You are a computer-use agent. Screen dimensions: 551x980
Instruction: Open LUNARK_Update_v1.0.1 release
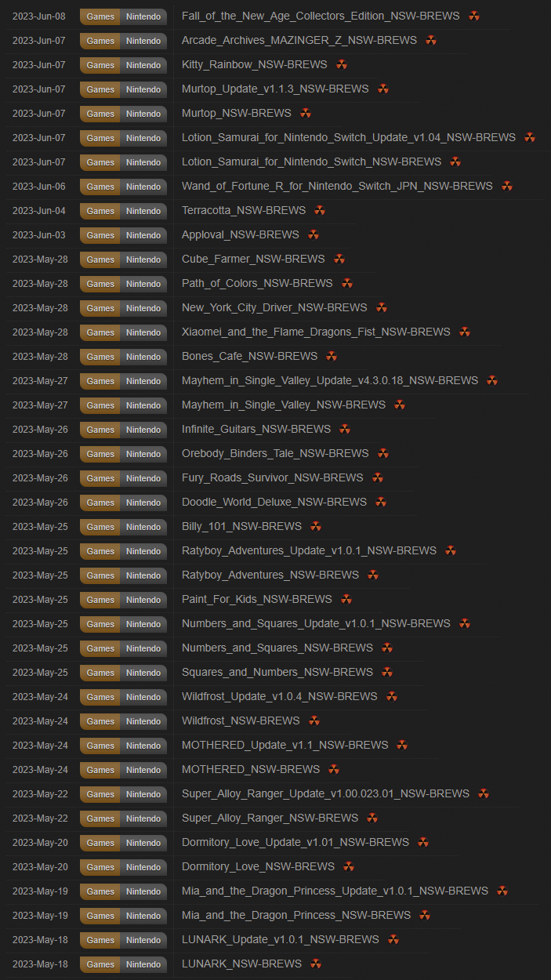point(281,939)
